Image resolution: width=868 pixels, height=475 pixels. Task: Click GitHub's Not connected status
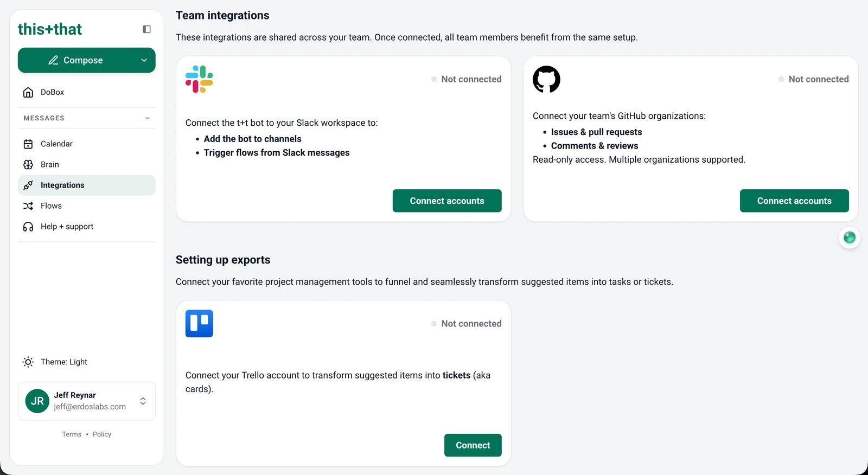pyautogui.click(x=814, y=79)
